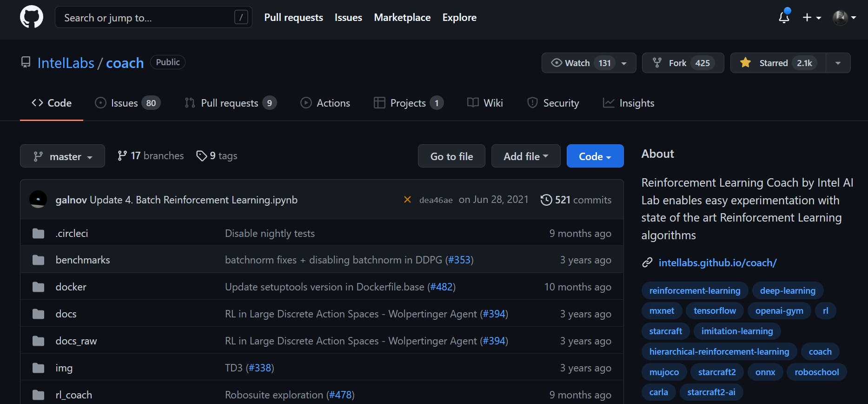
Task: Fork the coach repository
Action: (683, 63)
